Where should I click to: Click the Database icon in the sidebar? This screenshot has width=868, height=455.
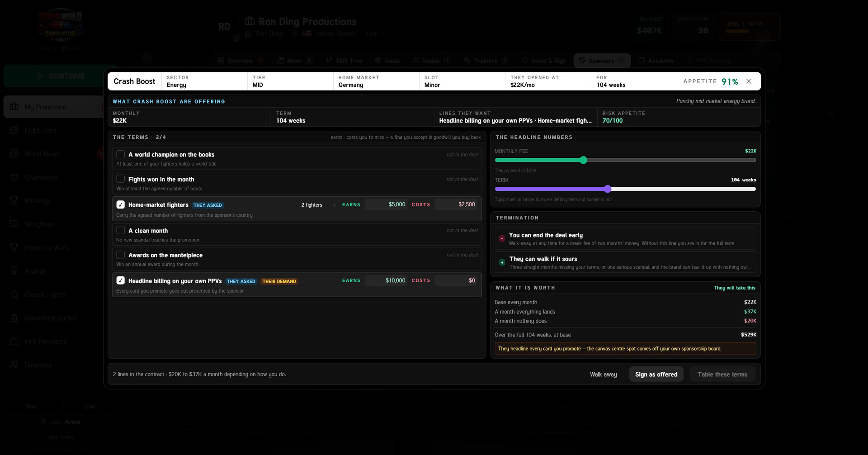(14, 365)
